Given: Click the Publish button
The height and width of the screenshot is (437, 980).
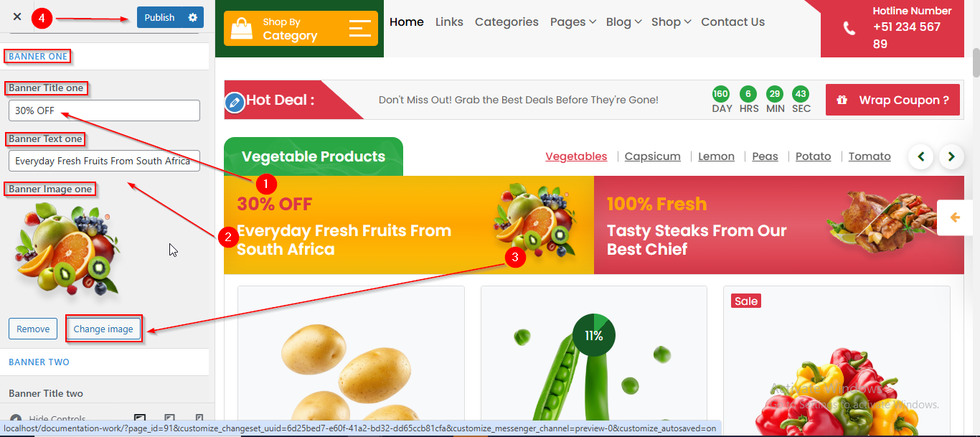Looking at the screenshot, I should (x=159, y=17).
